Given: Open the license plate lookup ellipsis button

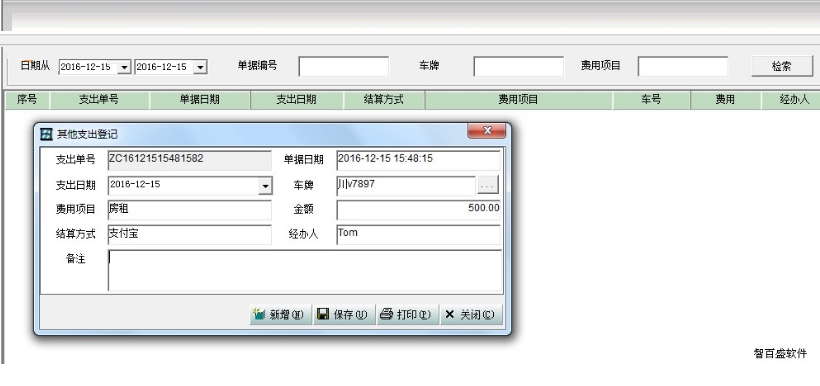Looking at the screenshot, I should 488,185.
